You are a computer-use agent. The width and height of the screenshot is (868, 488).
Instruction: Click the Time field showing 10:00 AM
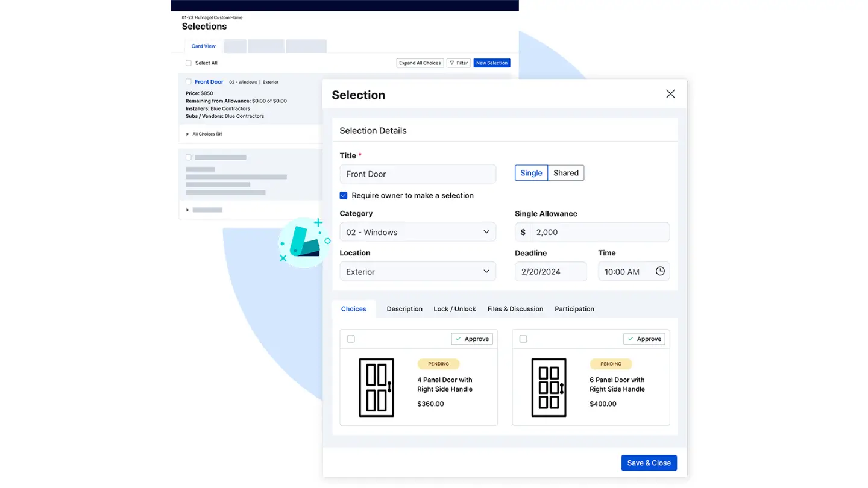click(634, 271)
